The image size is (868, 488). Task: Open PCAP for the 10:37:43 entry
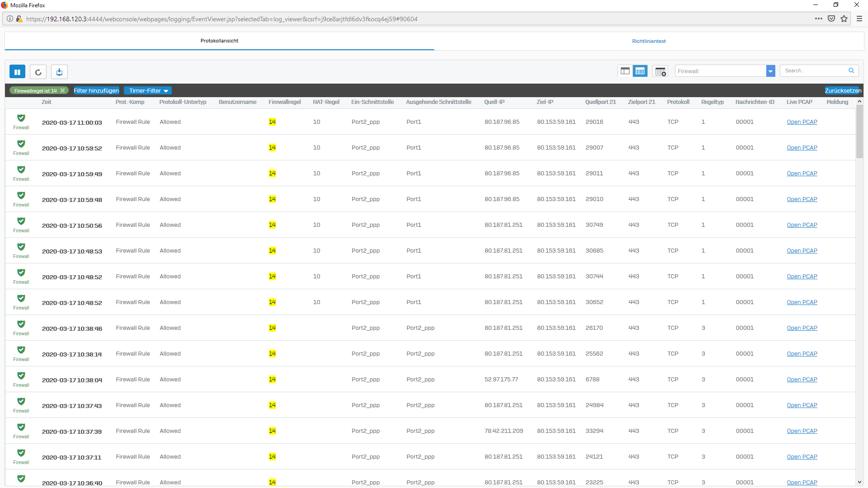[802, 405]
